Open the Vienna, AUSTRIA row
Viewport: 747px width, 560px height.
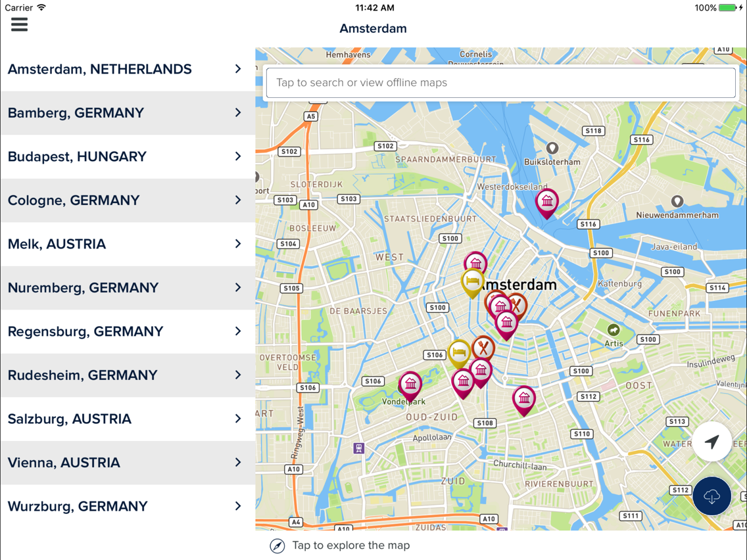pyautogui.click(x=128, y=463)
